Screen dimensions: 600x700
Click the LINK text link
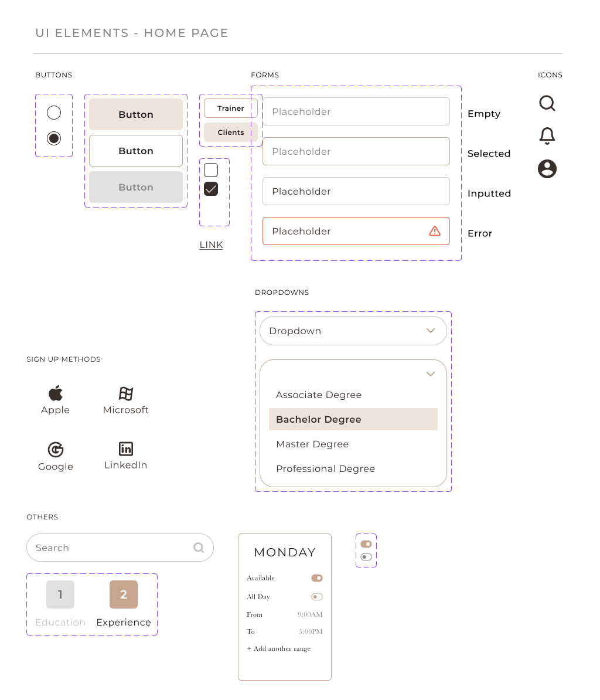211,244
